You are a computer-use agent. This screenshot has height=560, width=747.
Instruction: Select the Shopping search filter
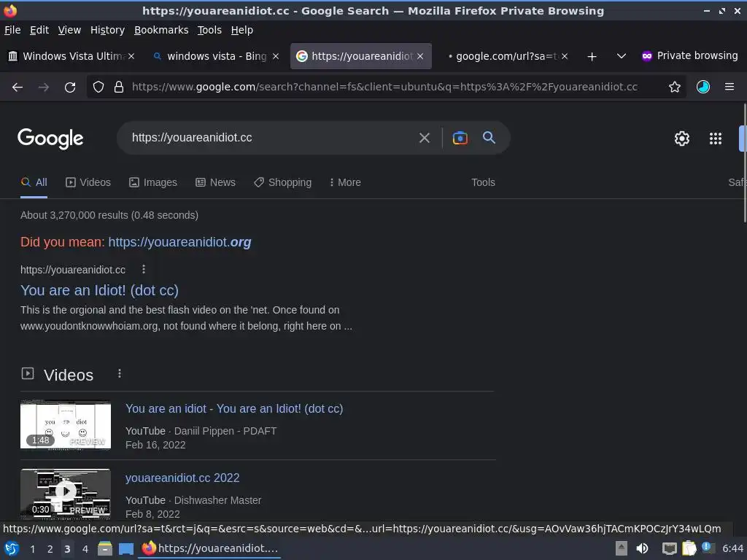(x=282, y=182)
